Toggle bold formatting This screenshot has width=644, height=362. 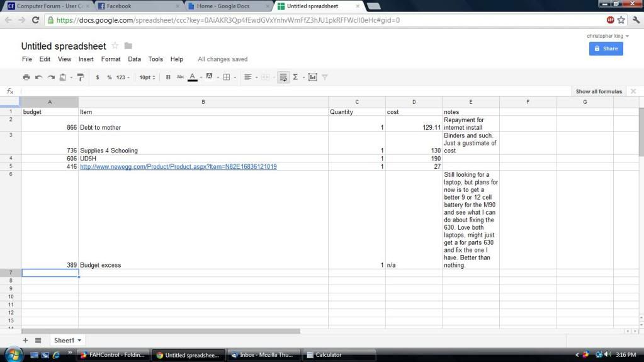point(168,77)
